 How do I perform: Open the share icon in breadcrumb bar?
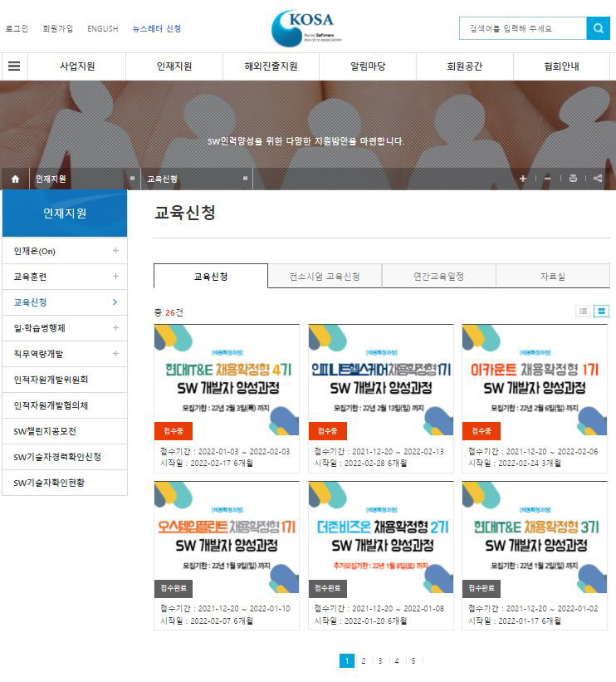click(x=598, y=179)
